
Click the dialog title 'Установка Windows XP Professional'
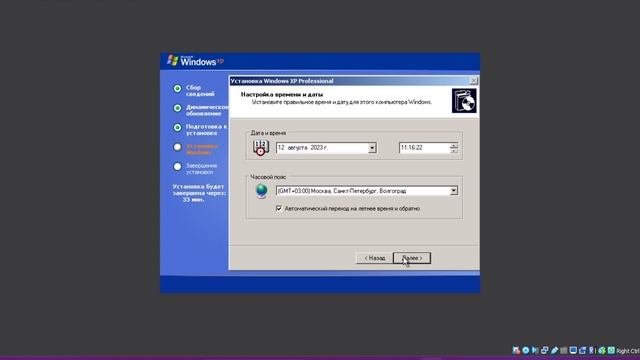click(x=282, y=81)
